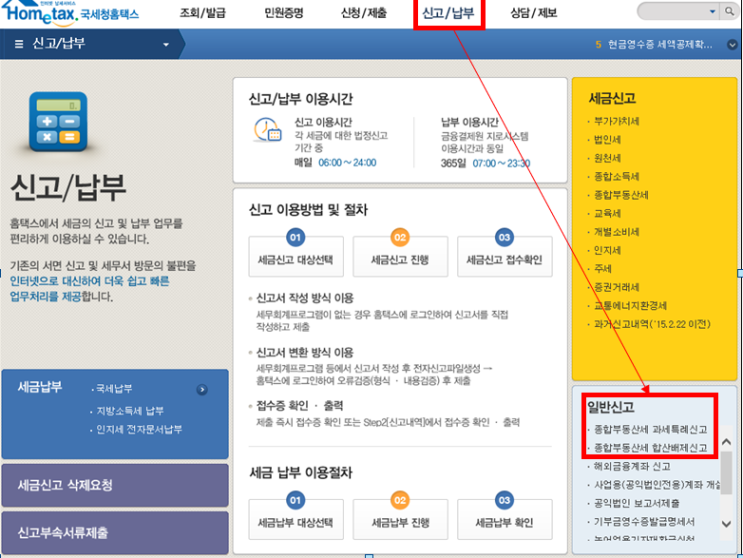Open the 종합소득세 link

coord(616,177)
